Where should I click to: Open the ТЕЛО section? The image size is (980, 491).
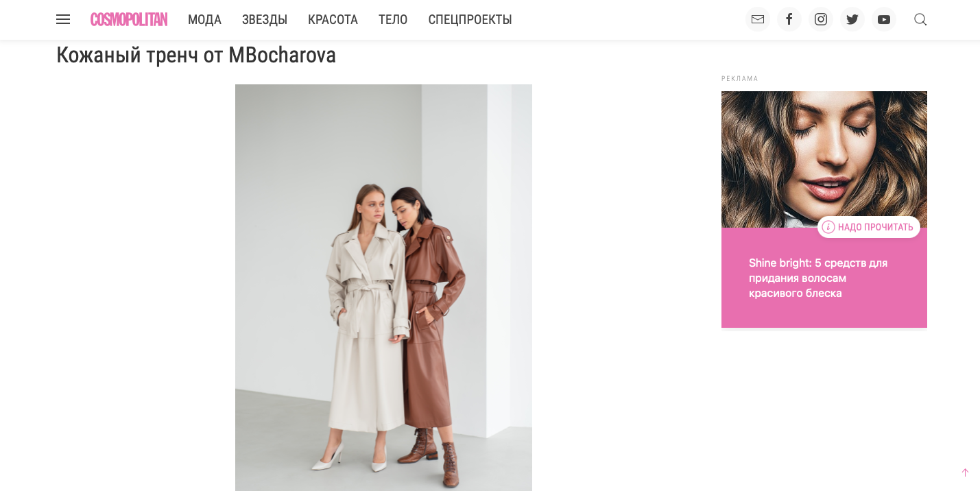tap(393, 19)
